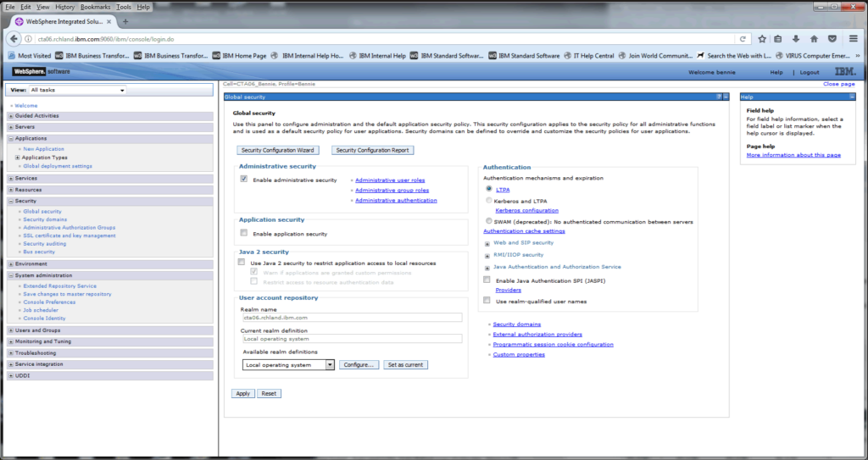Click Logout in the WebSphere header
The width and height of the screenshot is (868, 460).
tap(810, 73)
